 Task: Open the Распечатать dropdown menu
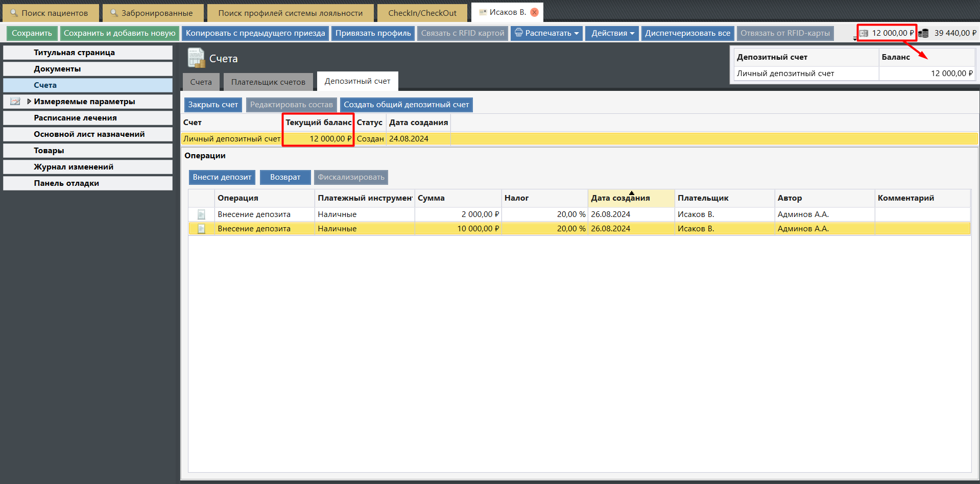tap(546, 33)
